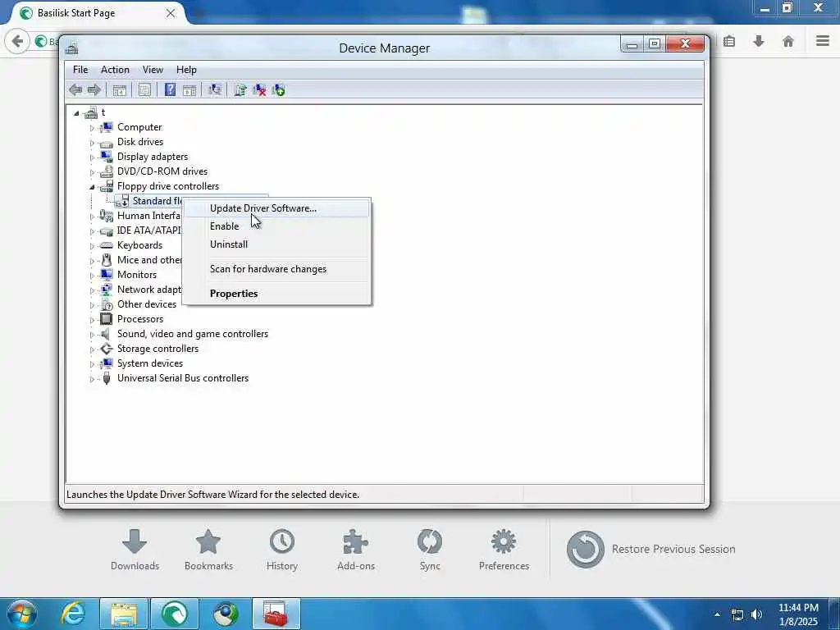Choose Enable from the context menu

tap(277, 226)
